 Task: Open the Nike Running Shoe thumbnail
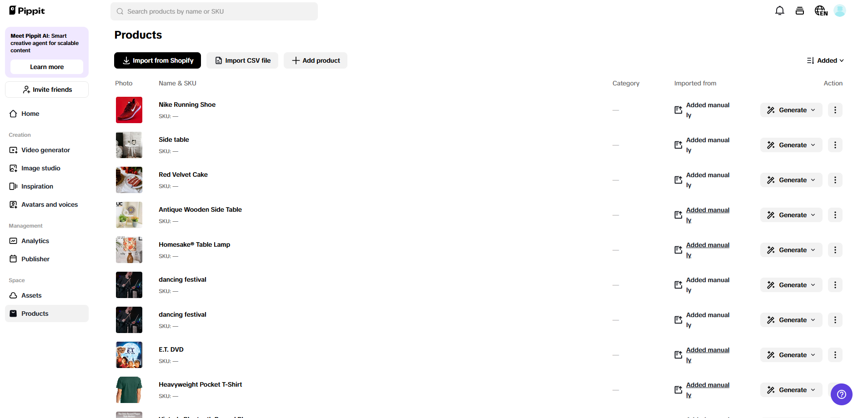tap(129, 110)
